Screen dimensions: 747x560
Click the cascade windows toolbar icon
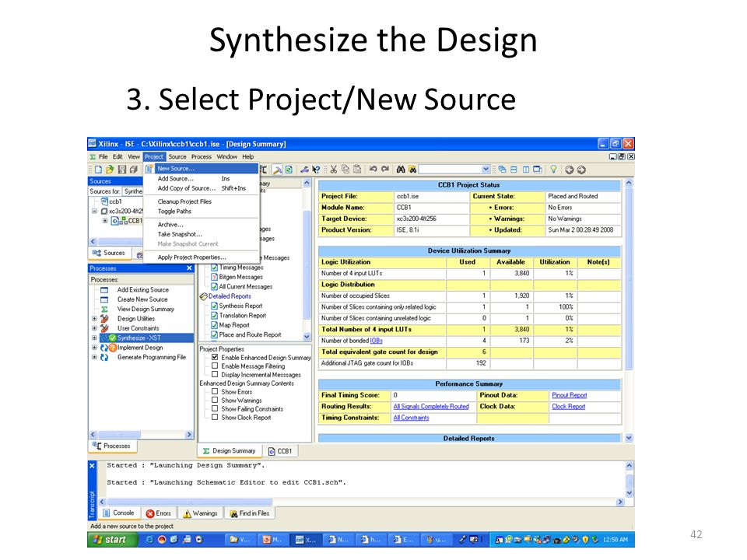tap(502, 170)
